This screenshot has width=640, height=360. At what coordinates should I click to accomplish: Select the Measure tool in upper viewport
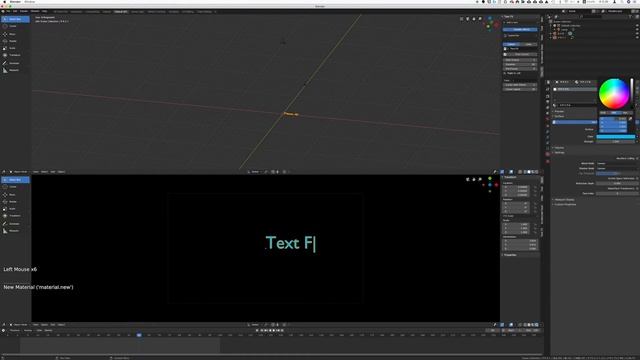coord(15,70)
